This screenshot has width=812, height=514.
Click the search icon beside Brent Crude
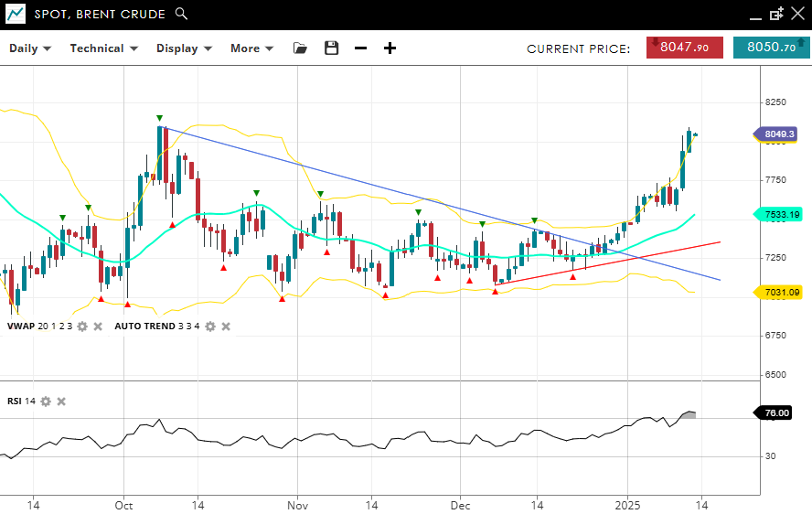(x=181, y=14)
